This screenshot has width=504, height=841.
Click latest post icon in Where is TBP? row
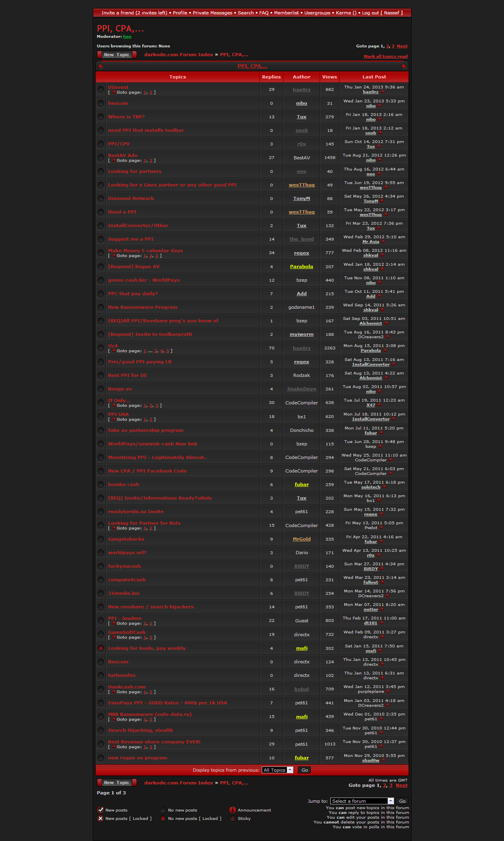click(x=379, y=120)
